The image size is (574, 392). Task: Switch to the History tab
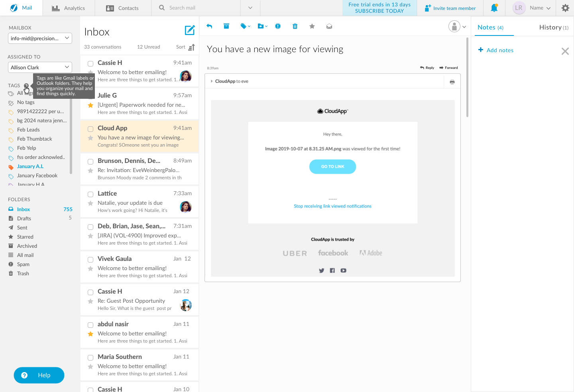[x=554, y=27]
